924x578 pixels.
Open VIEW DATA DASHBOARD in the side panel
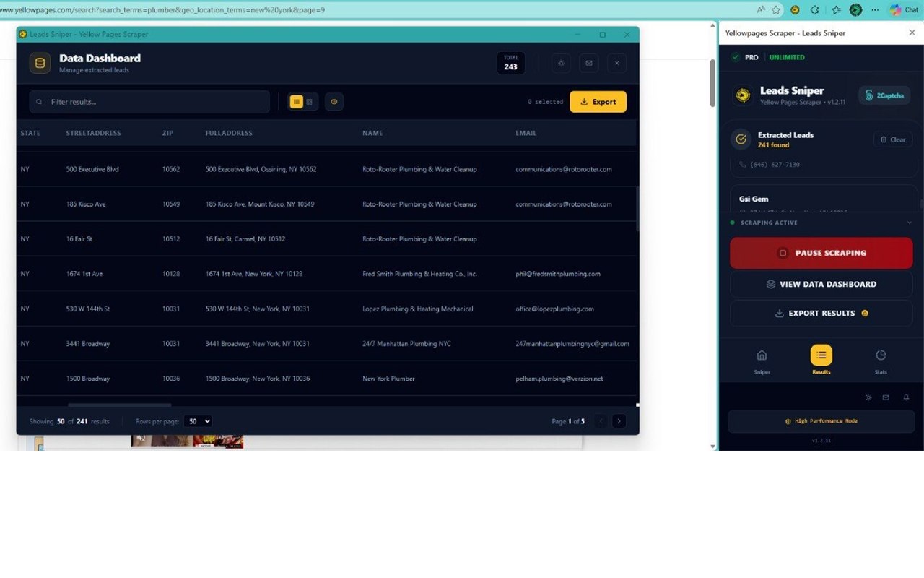[x=821, y=284]
